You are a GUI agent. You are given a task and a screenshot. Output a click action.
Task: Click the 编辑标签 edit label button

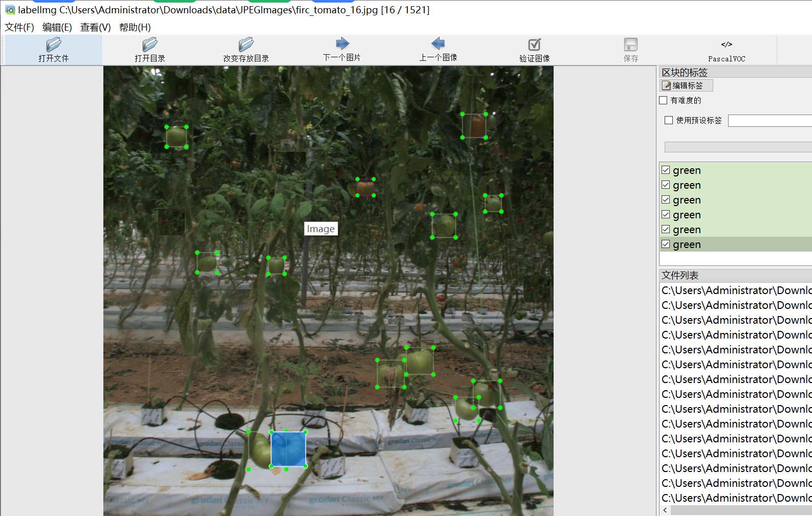tap(686, 85)
